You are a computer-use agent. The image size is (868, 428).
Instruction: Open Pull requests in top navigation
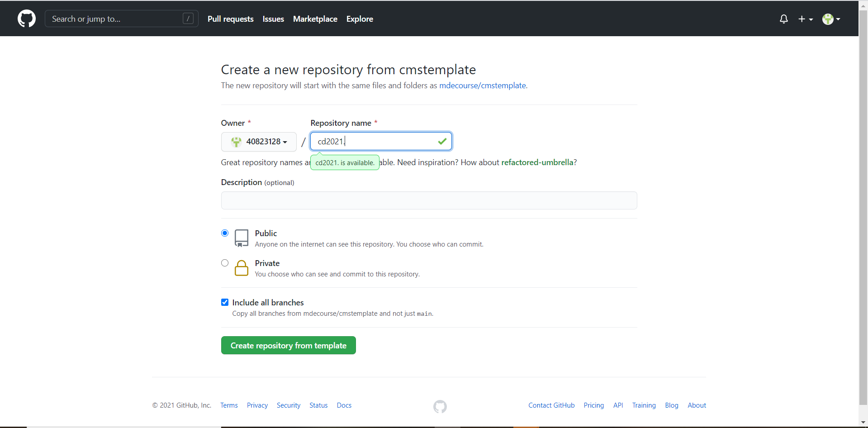click(231, 19)
